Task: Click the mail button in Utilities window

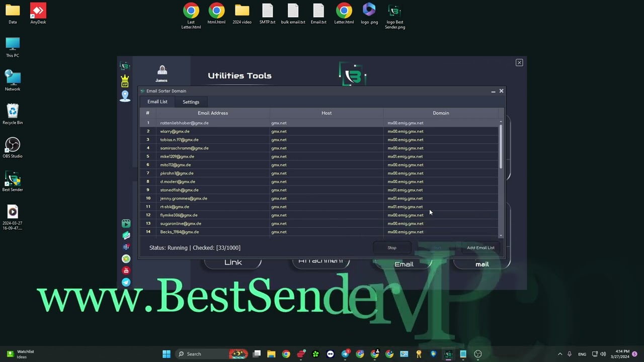Action: click(x=482, y=263)
